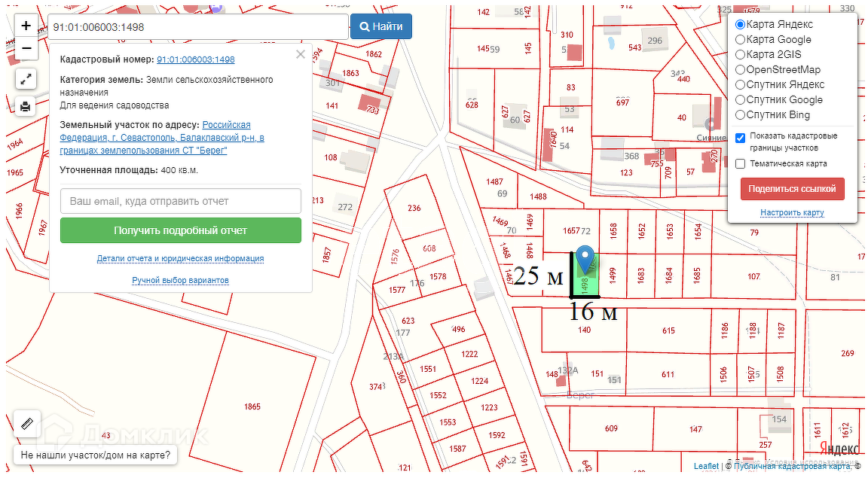The height and width of the screenshot is (478, 868).
Task: Select parcel 1683 on the map
Action: (x=641, y=275)
